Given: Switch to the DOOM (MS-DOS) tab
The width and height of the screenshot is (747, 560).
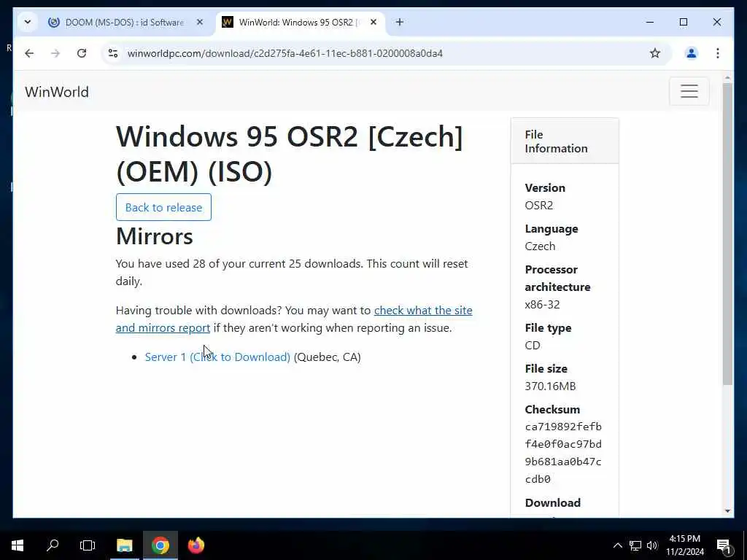Looking at the screenshot, I should 124,23.
